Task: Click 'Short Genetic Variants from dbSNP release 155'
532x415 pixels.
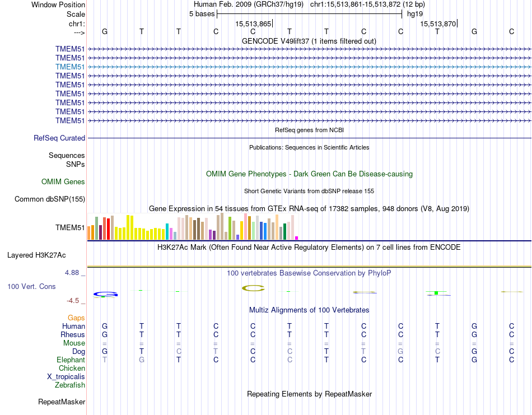Action: click(309, 191)
